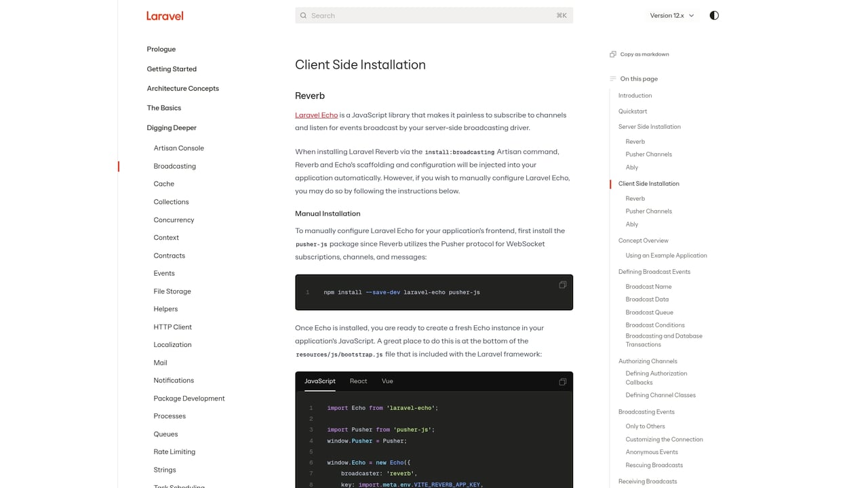Copy the npm install code snippet

(x=562, y=285)
